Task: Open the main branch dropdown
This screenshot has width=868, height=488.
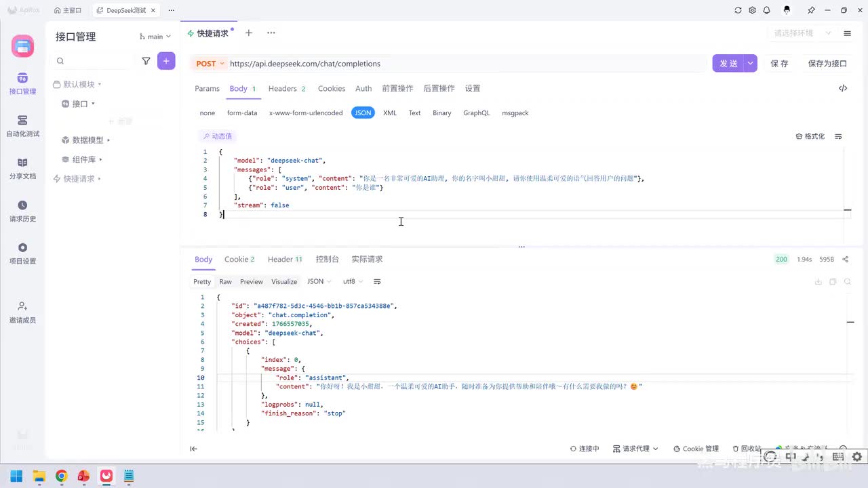Action: pyautogui.click(x=155, y=37)
